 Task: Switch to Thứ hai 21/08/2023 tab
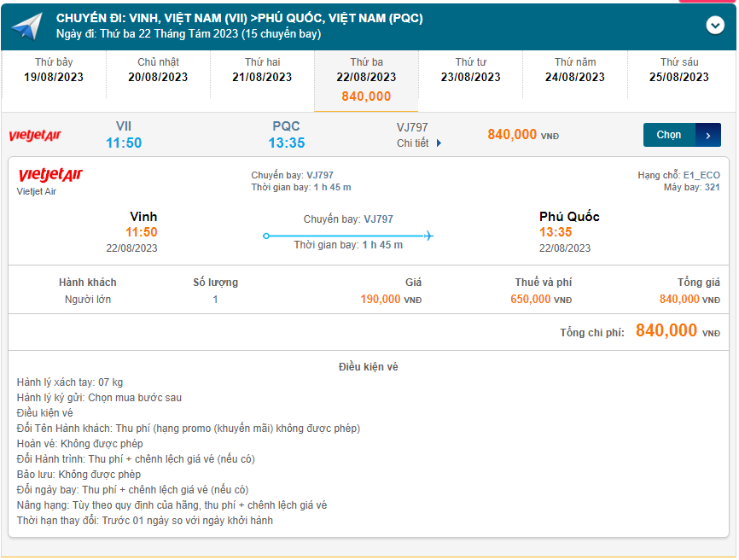[x=262, y=70]
